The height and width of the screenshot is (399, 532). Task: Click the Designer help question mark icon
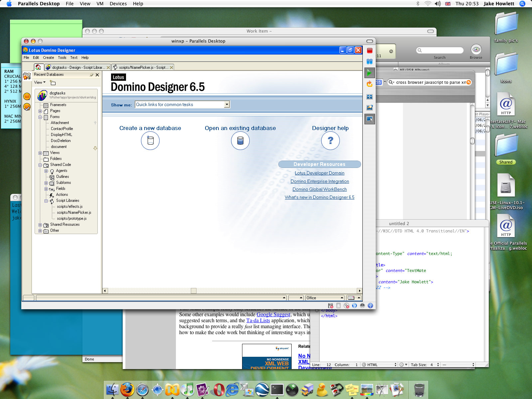point(331,141)
